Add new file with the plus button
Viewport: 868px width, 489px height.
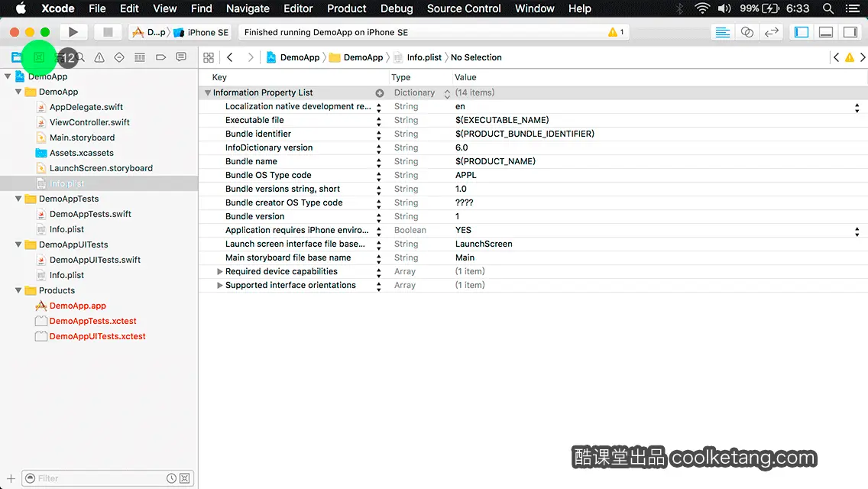(11, 478)
